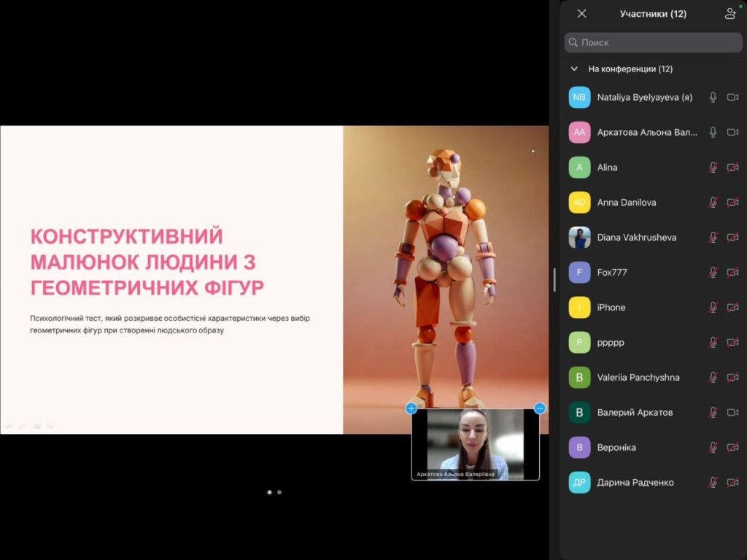Click the add participant icon
The height and width of the screenshot is (560, 747).
point(731,13)
